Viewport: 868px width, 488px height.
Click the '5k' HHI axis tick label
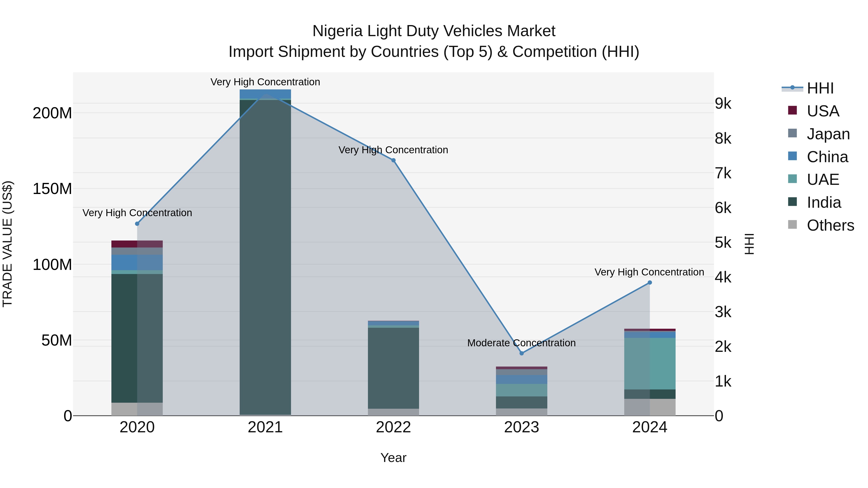pyautogui.click(x=723, y=242)
